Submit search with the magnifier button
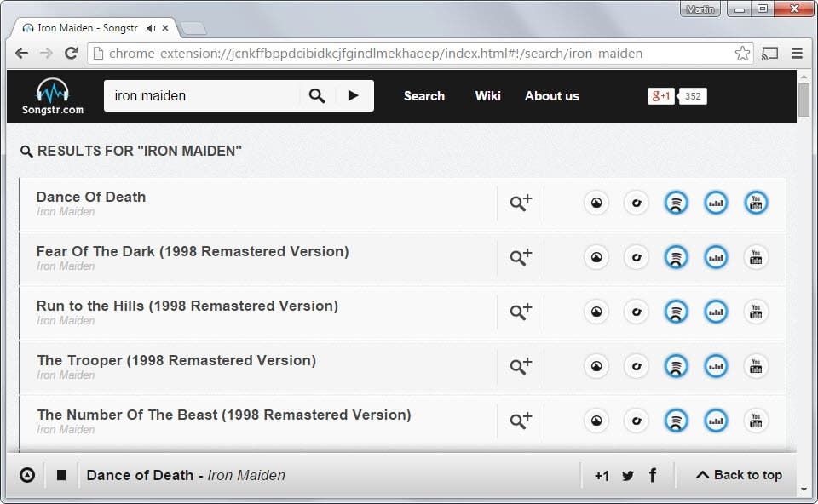Screen dimensions: 818x504 317,96
